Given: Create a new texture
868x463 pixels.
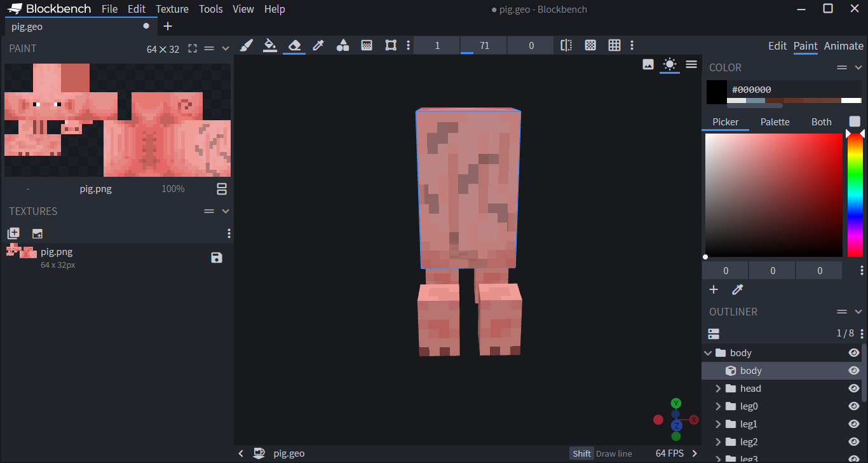Looking at the screenshot, I should point(13,233).
